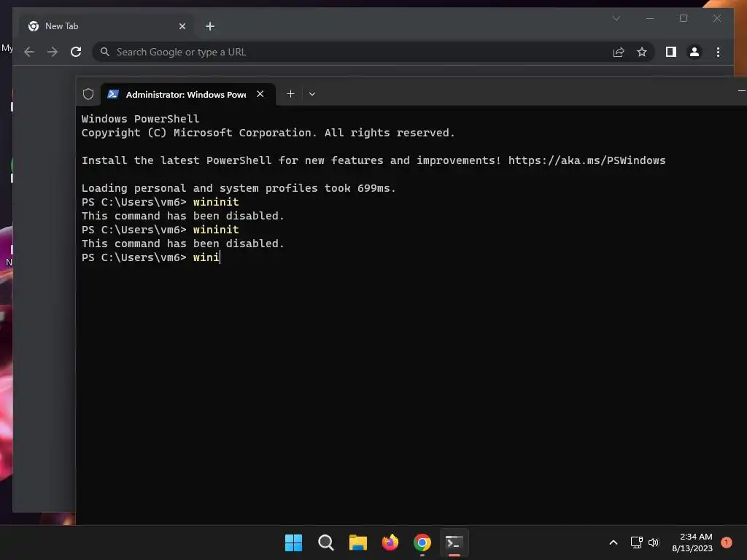This screenshot has width=747, height=560.
Task: Click Chrome's back navigation arrow
Action: (29, 52)
